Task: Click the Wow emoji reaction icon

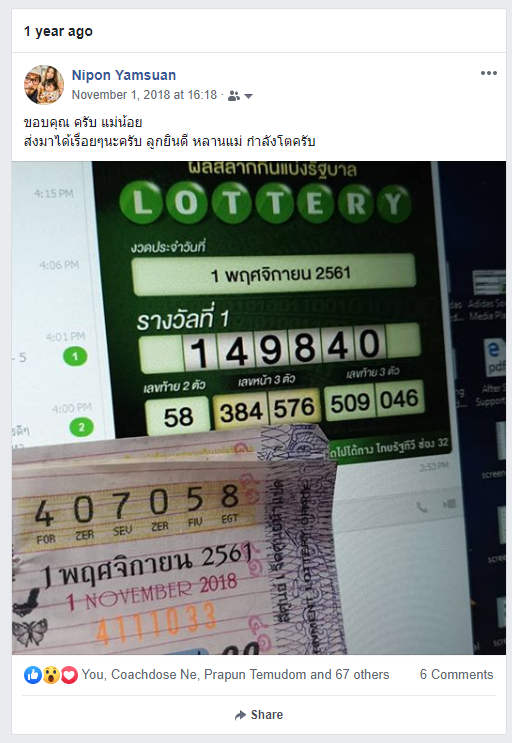Action: coord(51,675)
